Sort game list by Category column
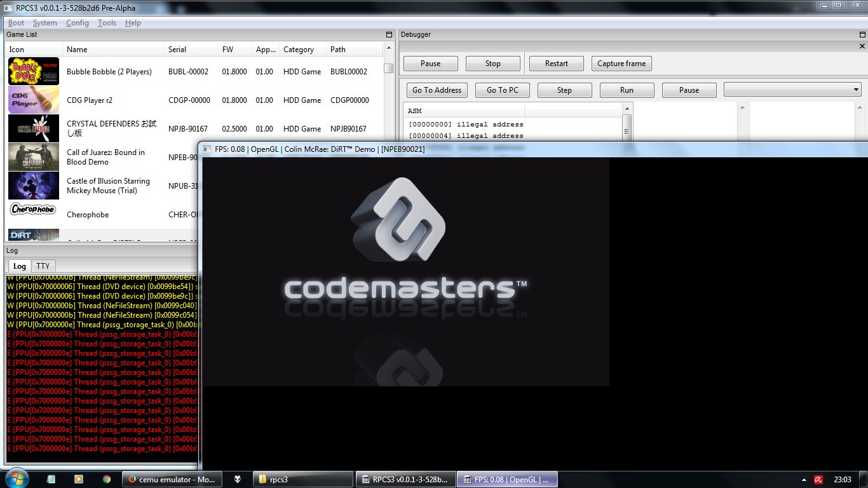Screen dimensions: 868x488 click(x=302, y=50)
